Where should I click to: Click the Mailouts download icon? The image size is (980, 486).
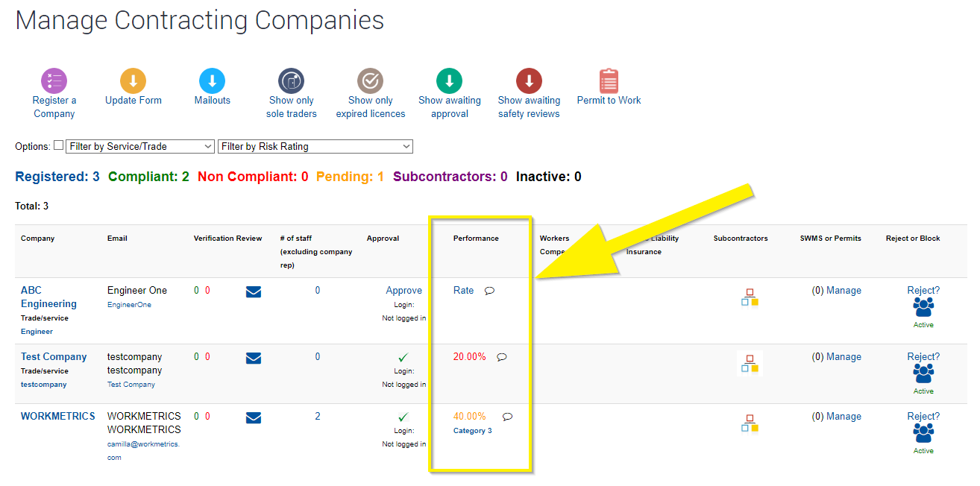(x=212, y=81)
